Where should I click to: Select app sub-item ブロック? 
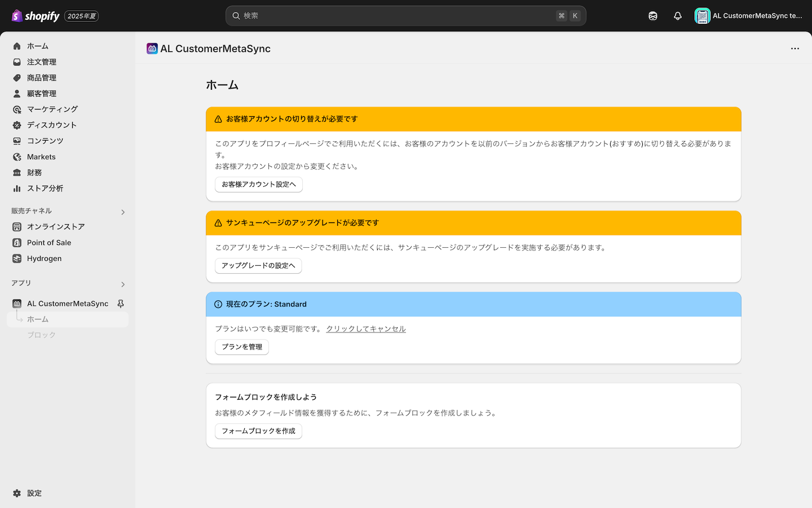pyautogui.click(x=68, y=335)
